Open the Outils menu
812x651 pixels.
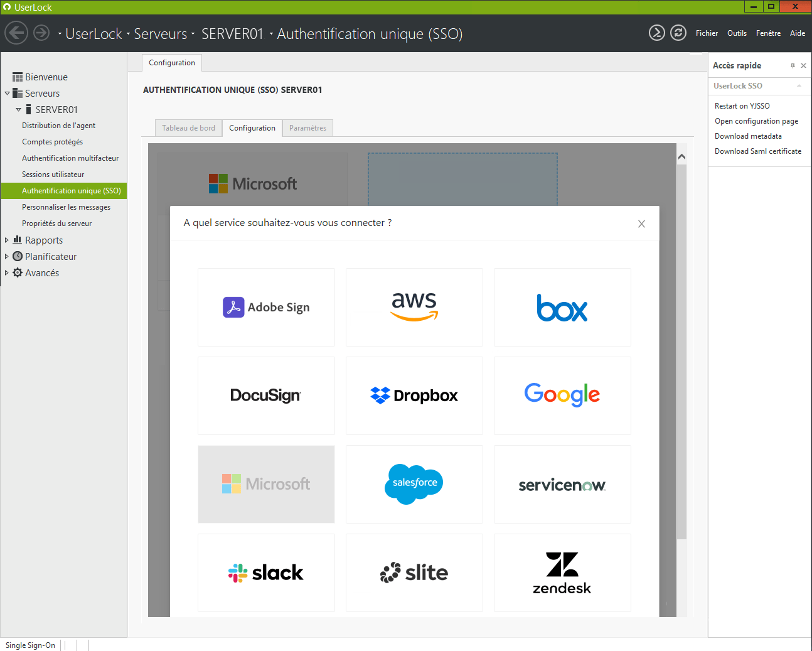click(x=737, y=33)
